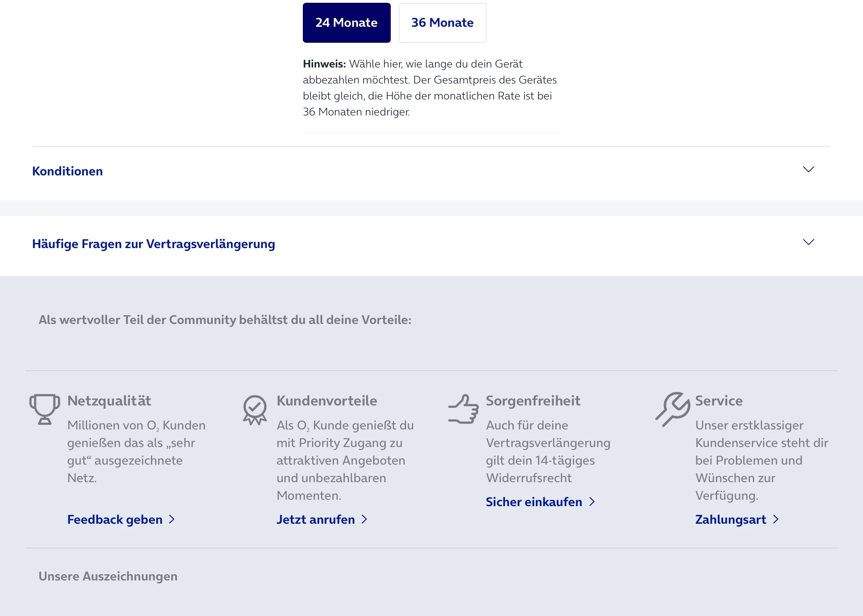The width and height of the screenshot is (863, 616).
Task: Select the 36 Monate payment duration
Action: pos(442,23)
